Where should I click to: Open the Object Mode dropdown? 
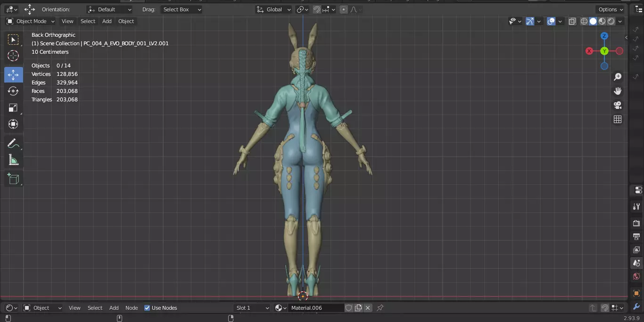click(31, 21)
